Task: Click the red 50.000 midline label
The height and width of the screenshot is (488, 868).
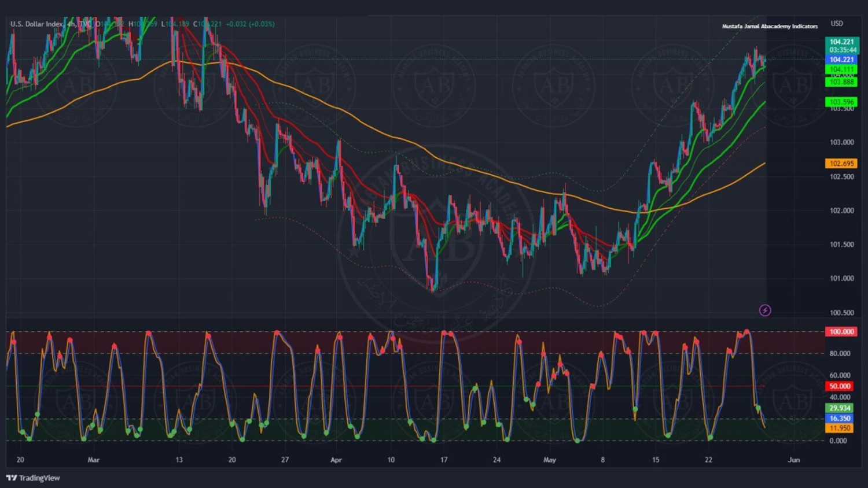Action: 840,386
